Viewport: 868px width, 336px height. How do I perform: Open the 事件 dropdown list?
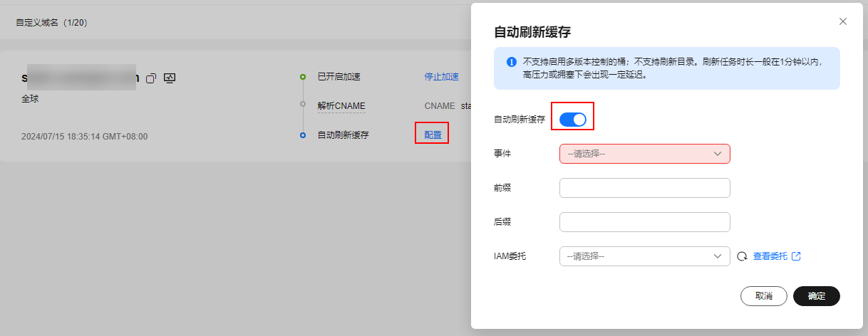[645, 154]
